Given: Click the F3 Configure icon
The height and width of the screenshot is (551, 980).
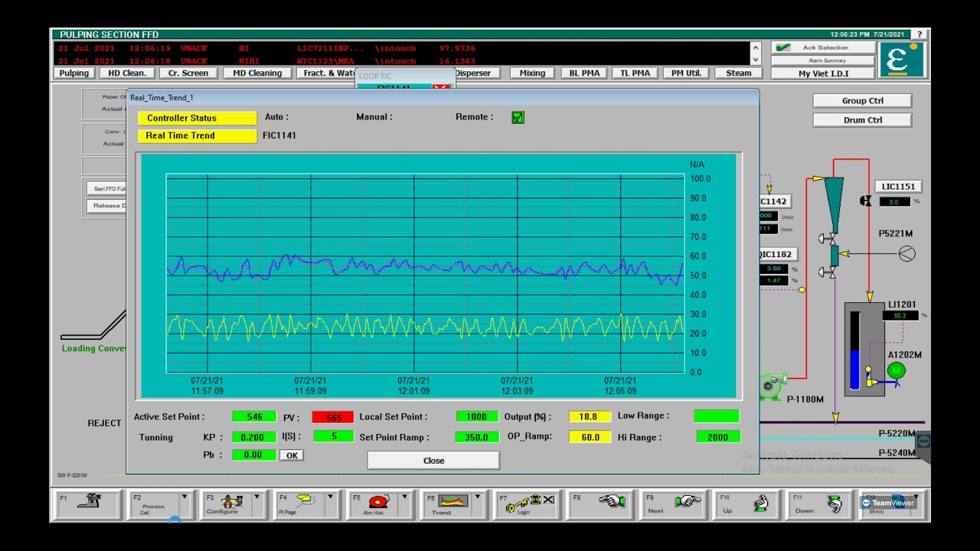Looking at the screenshot, I should point(231,501).
